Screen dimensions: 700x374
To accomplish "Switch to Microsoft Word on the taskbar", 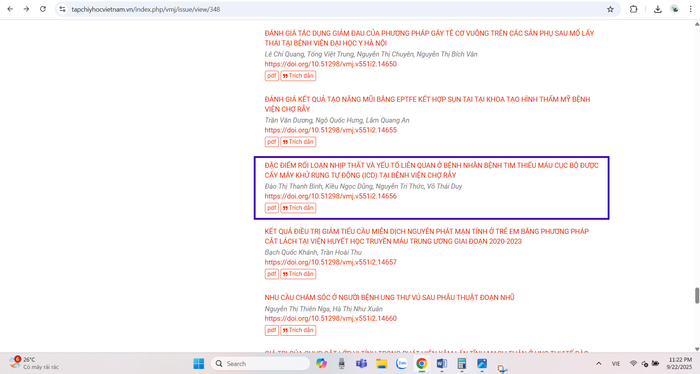I will [x=442, y=364].
